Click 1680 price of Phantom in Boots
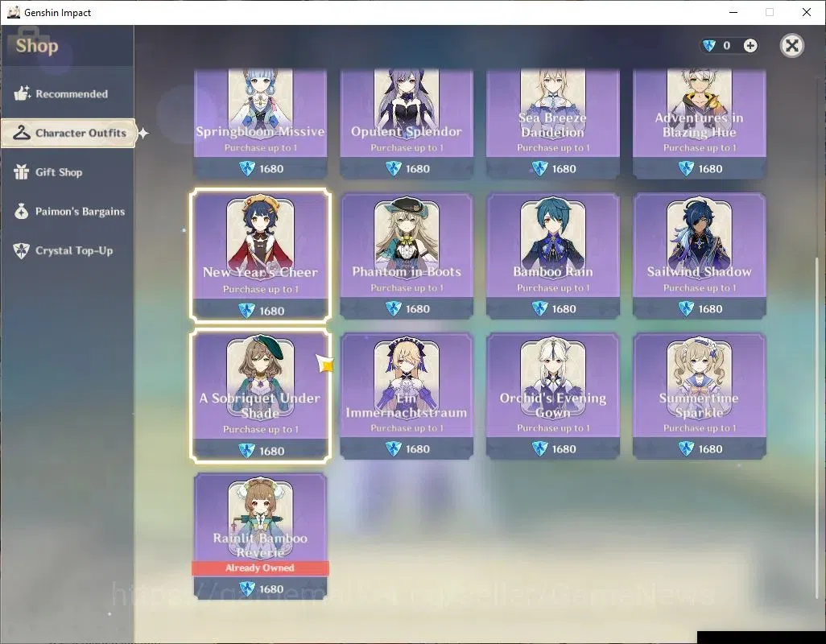The height and width of the screenshot is (644, 826). click(418, 309)
